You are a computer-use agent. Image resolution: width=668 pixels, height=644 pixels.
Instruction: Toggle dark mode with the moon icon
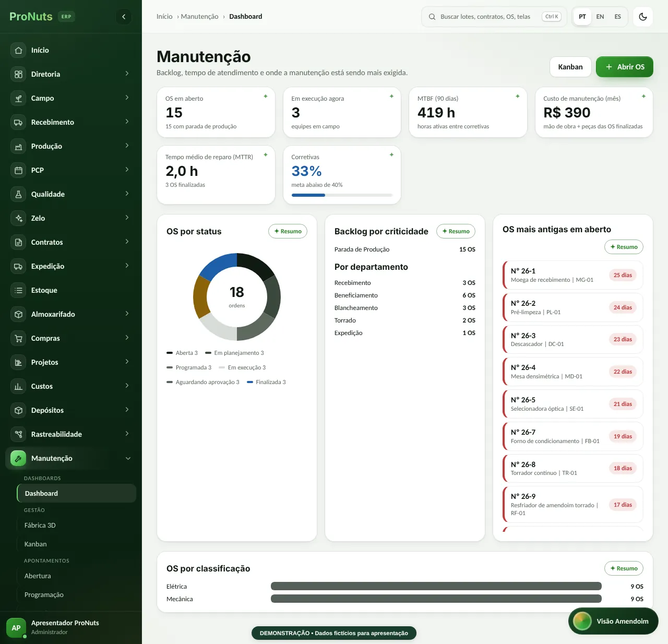pos(643,17)
